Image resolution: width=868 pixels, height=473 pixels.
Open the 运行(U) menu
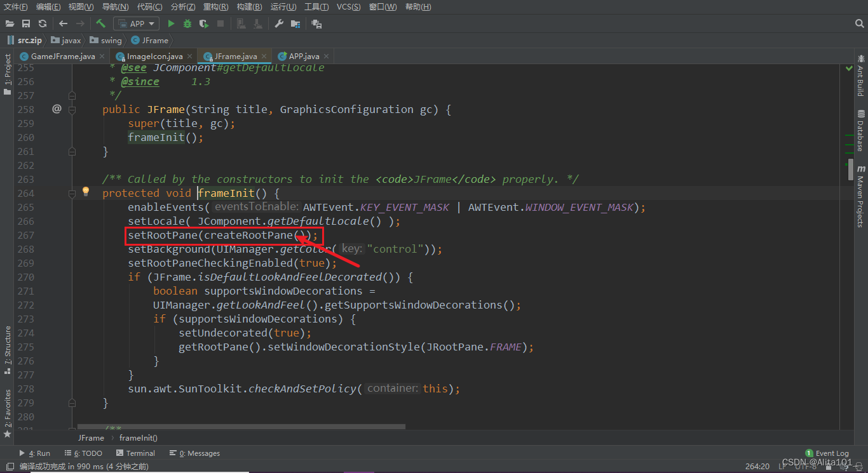click(283, 6)
